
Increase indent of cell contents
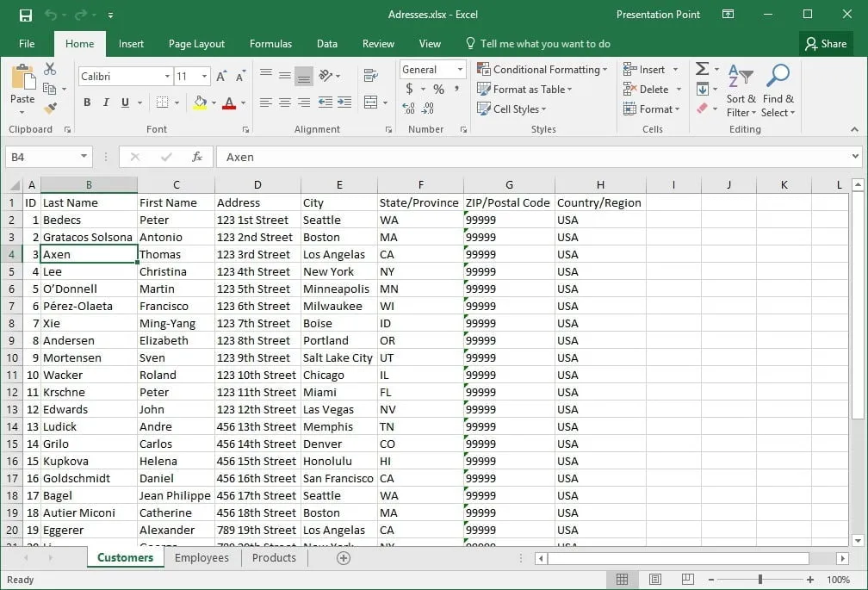coord(344,102)
